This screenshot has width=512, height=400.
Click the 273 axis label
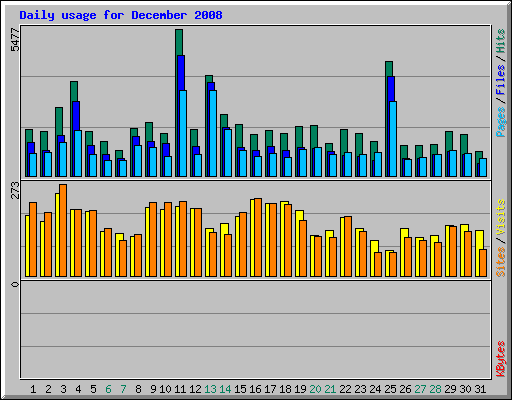coord(15,190)
